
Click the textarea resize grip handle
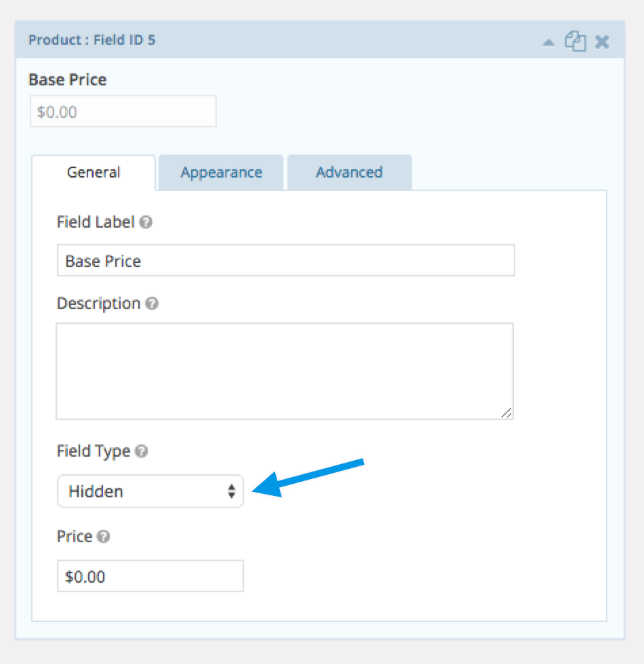[507, 412]
